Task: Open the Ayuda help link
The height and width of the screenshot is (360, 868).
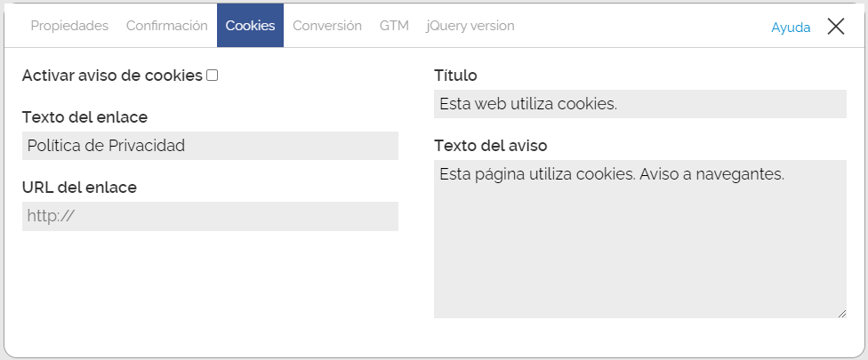Action: point(791,28)
